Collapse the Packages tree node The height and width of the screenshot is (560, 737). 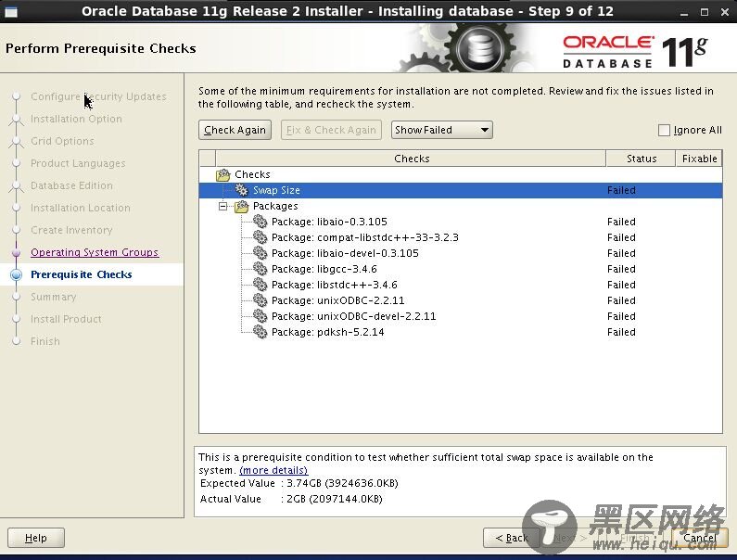point(223,206)
